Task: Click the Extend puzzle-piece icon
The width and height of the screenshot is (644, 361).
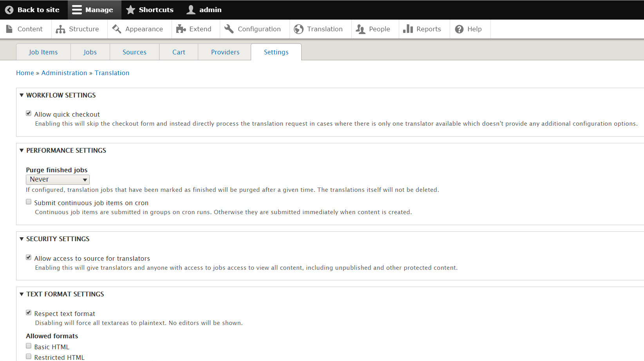Action: (180, 29)
